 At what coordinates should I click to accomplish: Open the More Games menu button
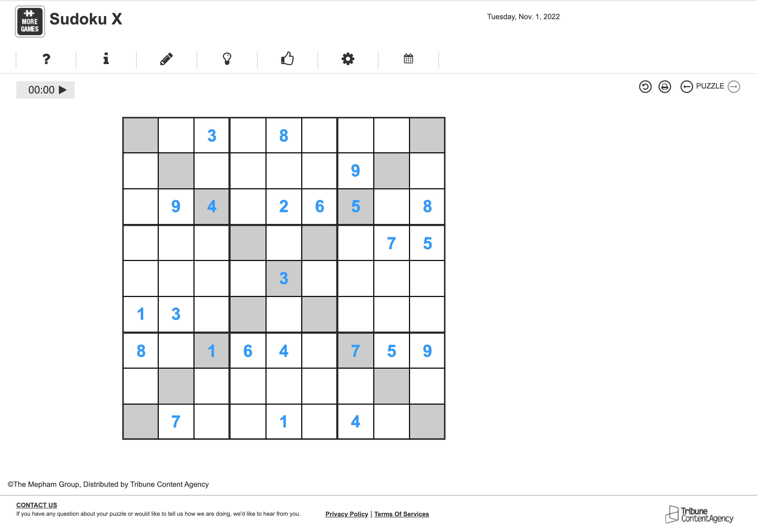click(30, 22)
